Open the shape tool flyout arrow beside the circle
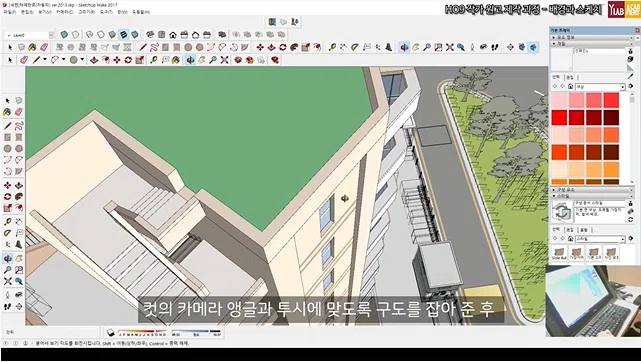 82,60
